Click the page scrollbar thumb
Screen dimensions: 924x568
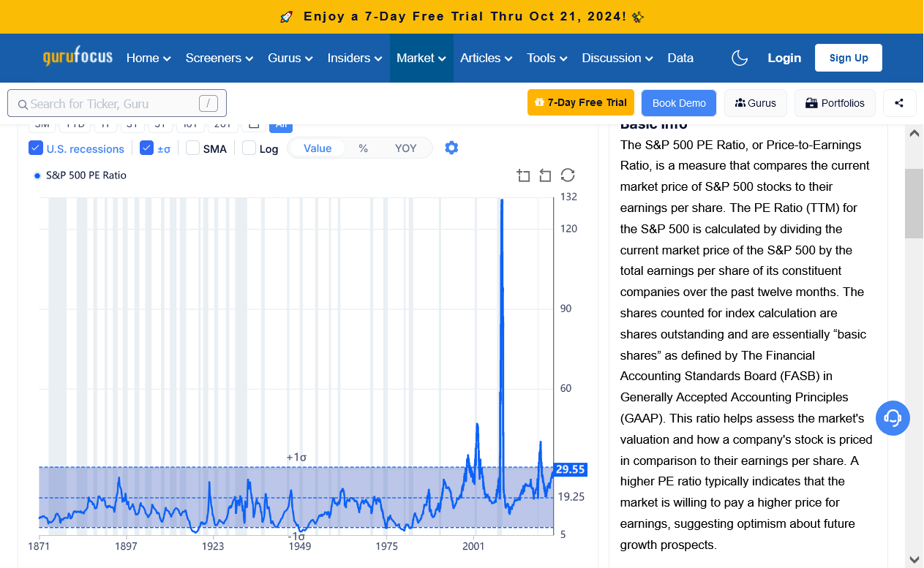point(914,203)
